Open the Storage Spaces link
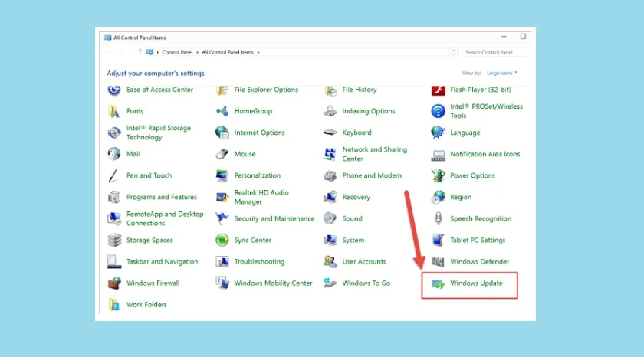The height and width of the screenshot is (357, 644). [149, 240]
